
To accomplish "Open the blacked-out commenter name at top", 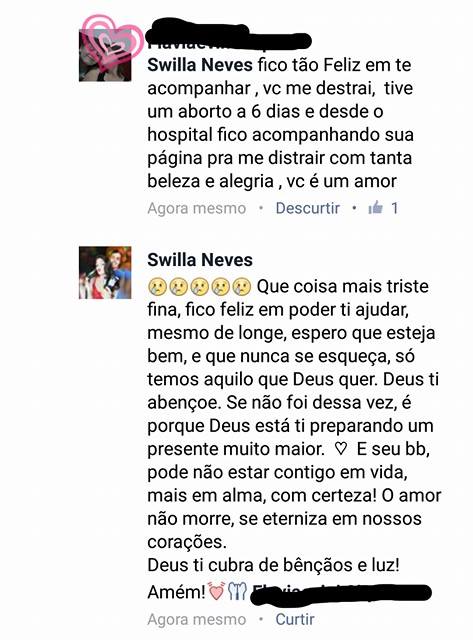I will pyautogui.click(x=229, y=37).
